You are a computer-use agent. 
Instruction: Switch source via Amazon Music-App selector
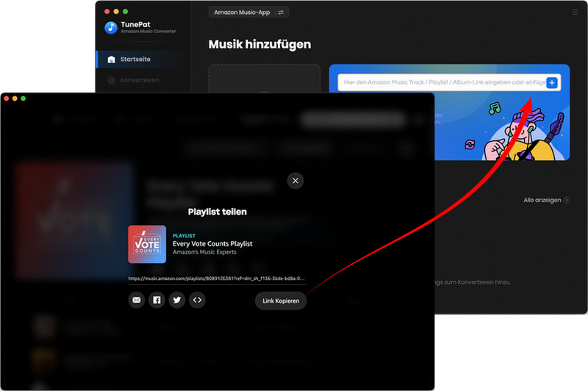248,12
